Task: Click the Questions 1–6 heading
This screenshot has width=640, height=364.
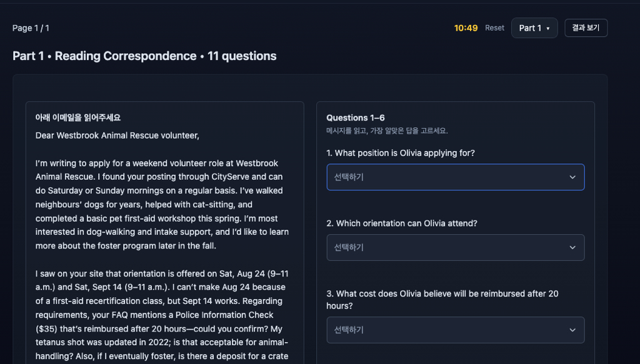Action: click(x=356, y=118)
